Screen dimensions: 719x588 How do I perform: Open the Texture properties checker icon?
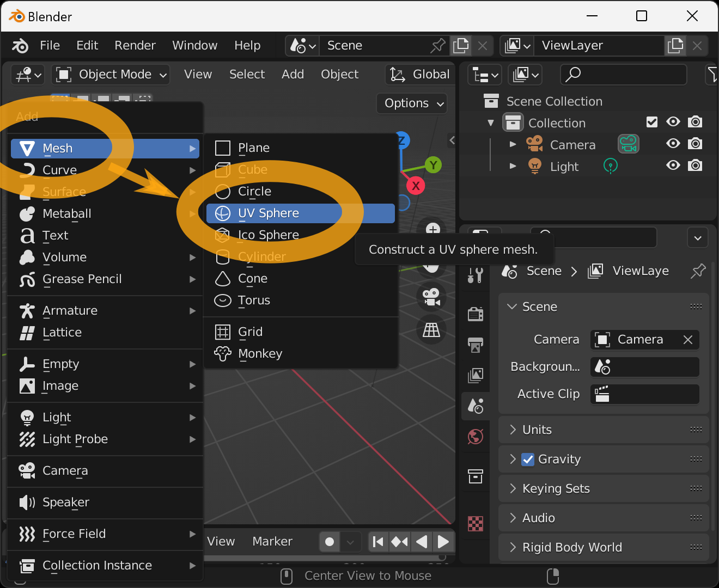pos(476,523)
